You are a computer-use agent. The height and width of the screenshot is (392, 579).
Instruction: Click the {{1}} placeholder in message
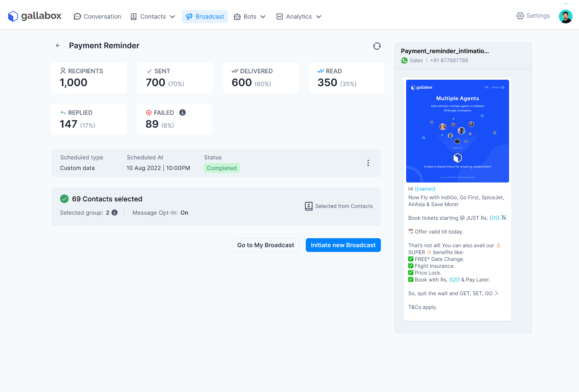[x=495, y=218]
